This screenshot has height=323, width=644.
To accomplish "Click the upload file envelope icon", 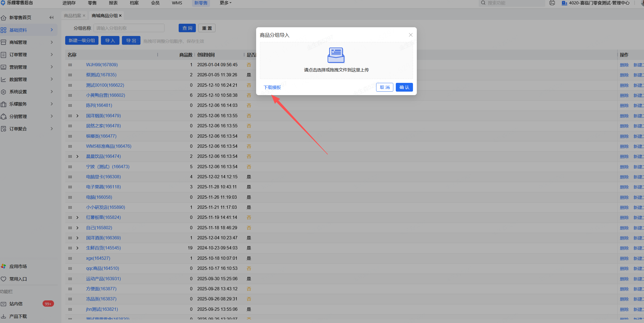I will point(336,55).
